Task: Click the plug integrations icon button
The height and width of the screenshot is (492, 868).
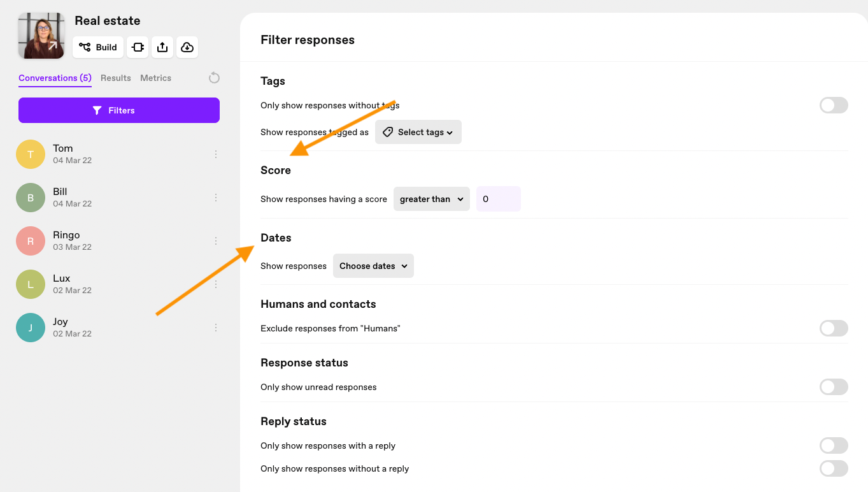Action: click(138, 47)
